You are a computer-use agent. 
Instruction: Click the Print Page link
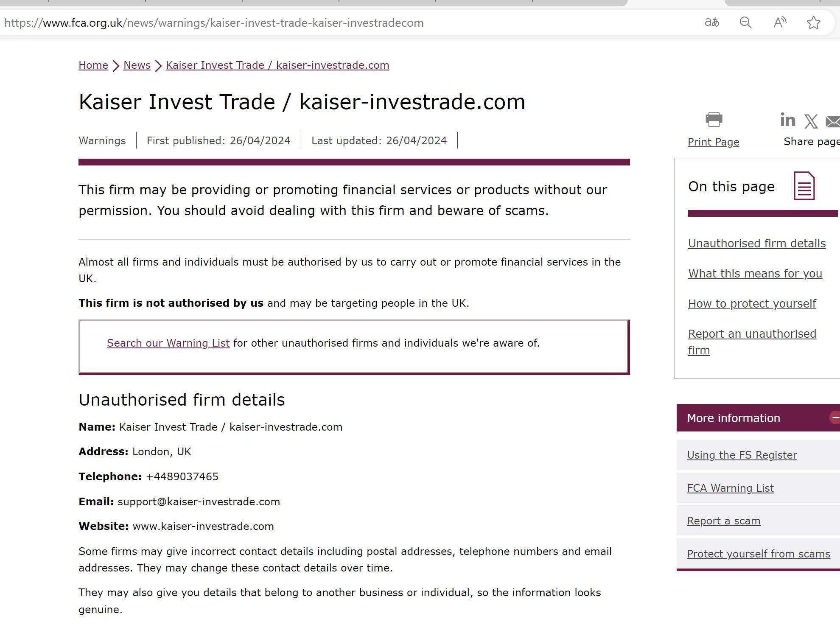coord(713,142)
